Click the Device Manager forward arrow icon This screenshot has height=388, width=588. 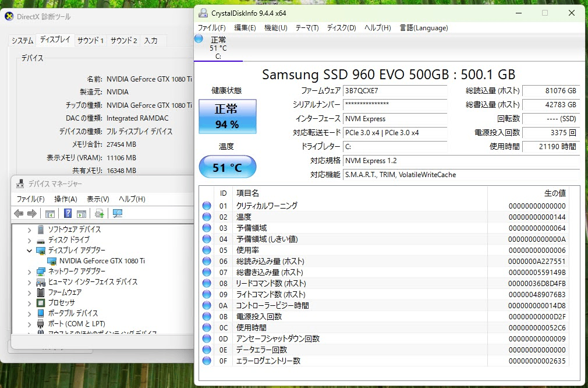(x=32, y=213)
